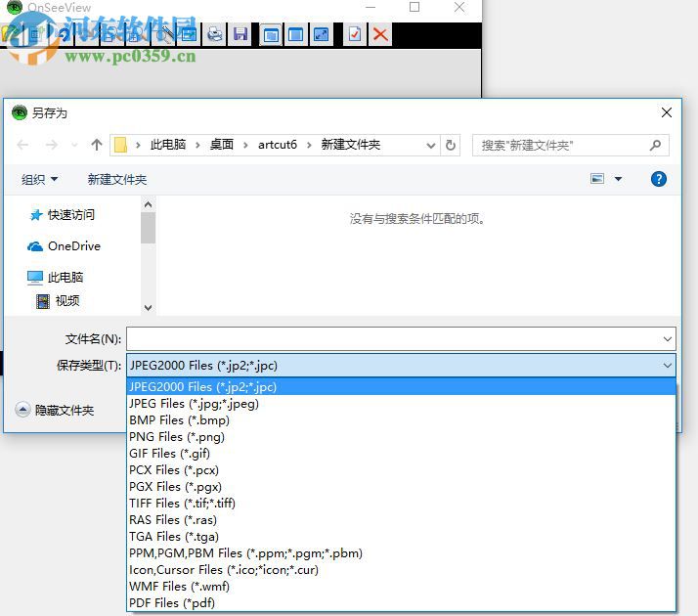Choose TIFF Files (*.tif;*.tiff) option
The image size is (698, 616).
click(401, 504)
